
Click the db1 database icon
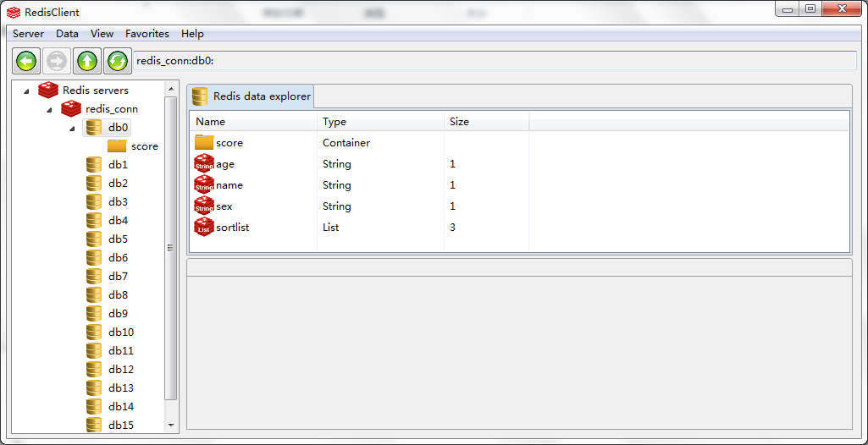[x=94, y=165]
